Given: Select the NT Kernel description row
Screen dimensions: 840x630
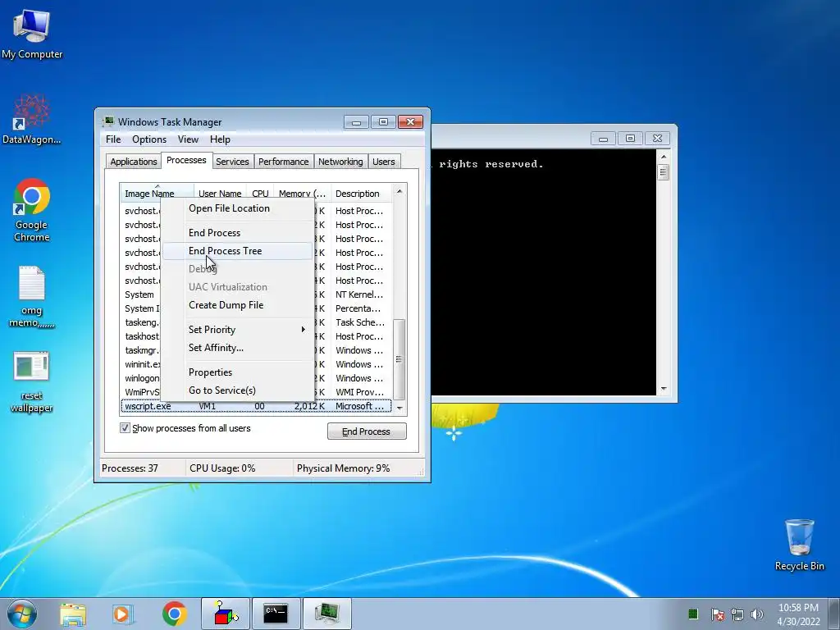Looking at the screenshot, I should pos(359,294).
